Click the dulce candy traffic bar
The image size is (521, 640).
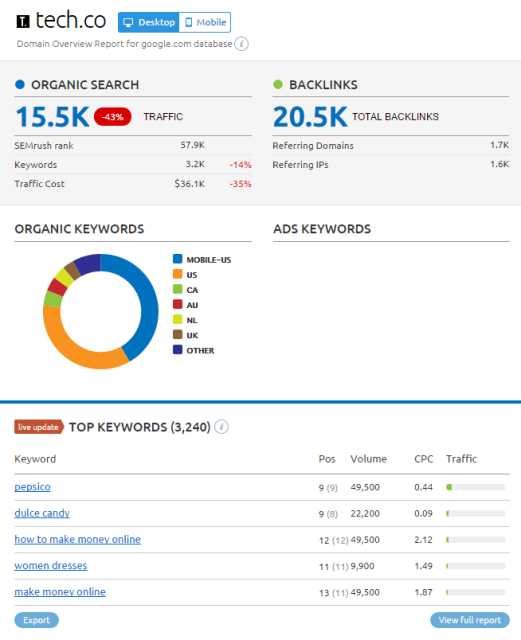[476, 513]
